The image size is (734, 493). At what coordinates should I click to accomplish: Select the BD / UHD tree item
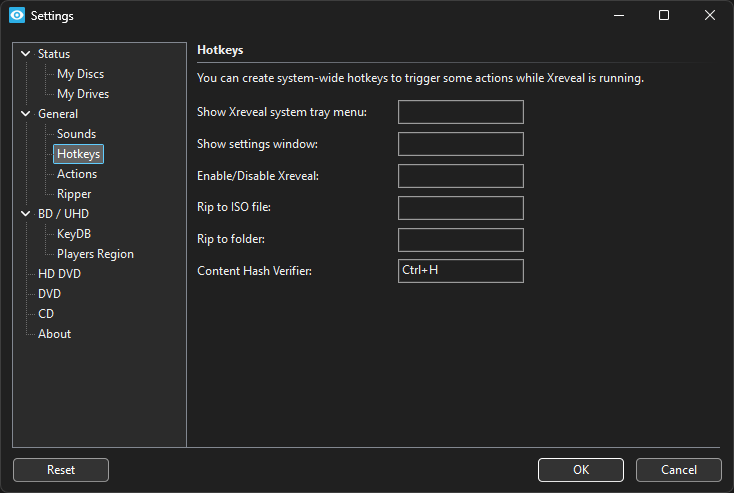(x=63, y=214)
